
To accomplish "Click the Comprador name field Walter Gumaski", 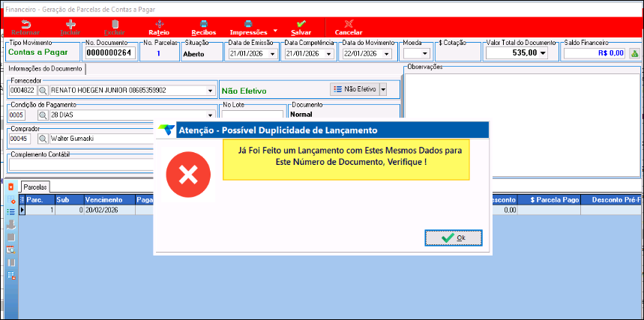I will click(x=101, y=139).
